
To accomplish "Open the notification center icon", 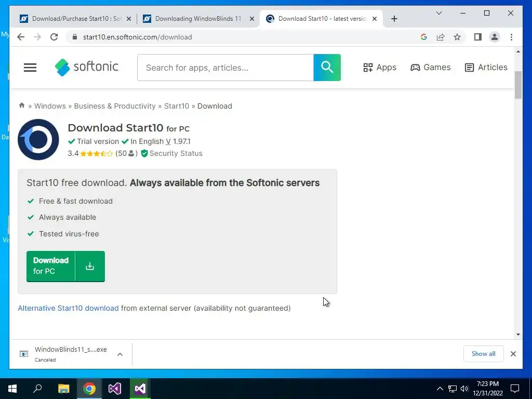I will point(515,389).
